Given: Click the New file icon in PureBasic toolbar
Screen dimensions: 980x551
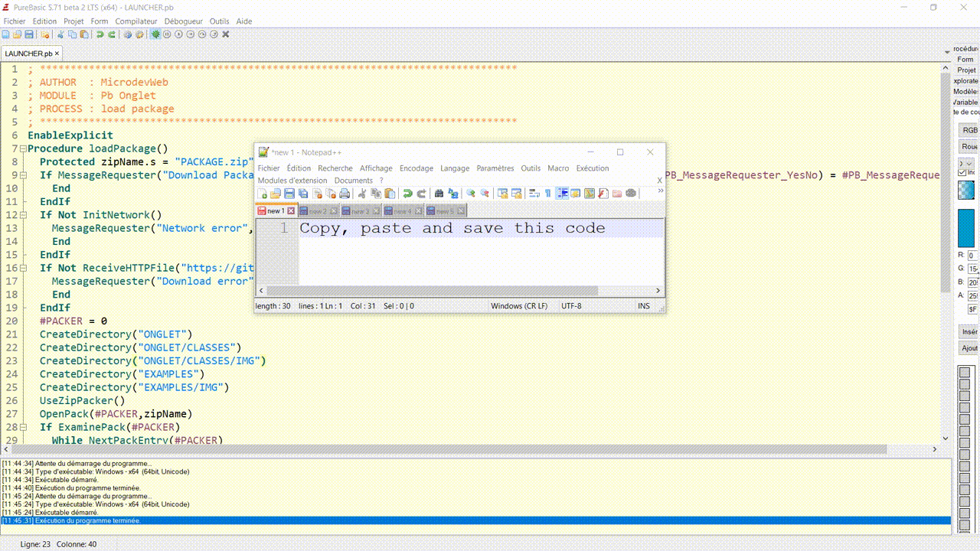Looking at the screenshot, I should (5, 34).
